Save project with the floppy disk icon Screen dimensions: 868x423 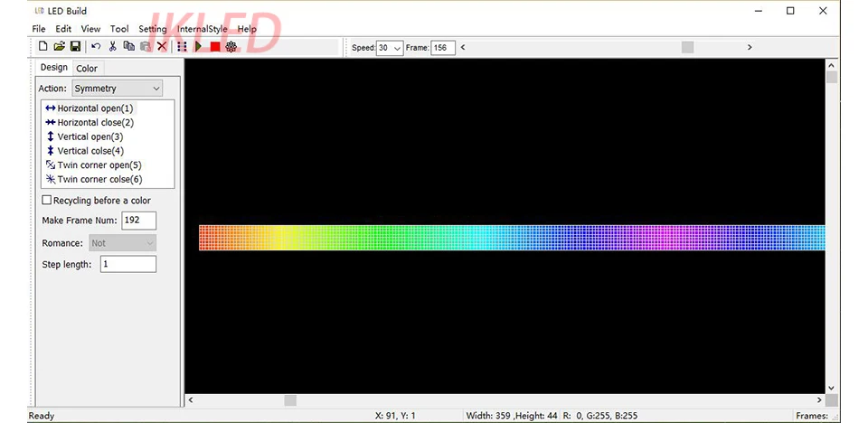pos(75,47)
